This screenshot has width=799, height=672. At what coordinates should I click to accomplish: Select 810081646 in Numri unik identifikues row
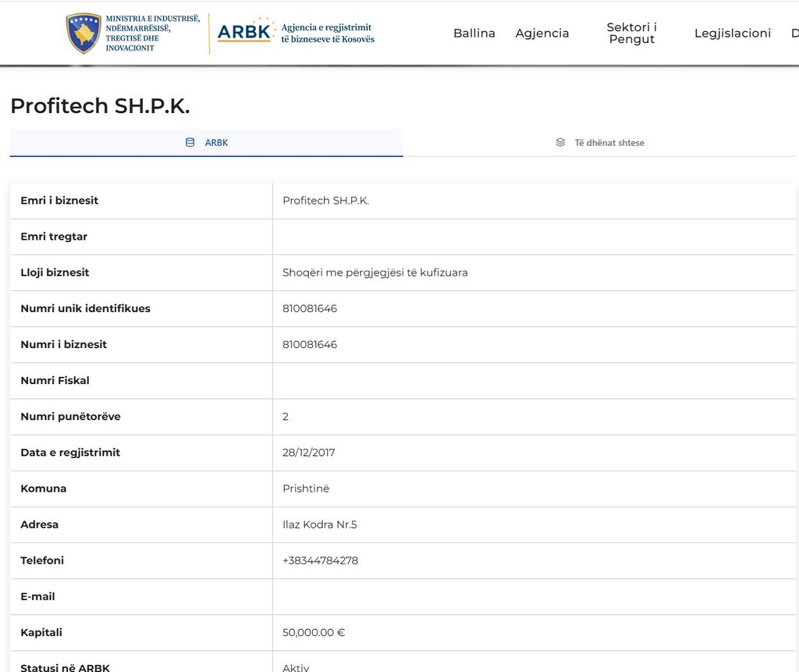click(x=310, y=308)
